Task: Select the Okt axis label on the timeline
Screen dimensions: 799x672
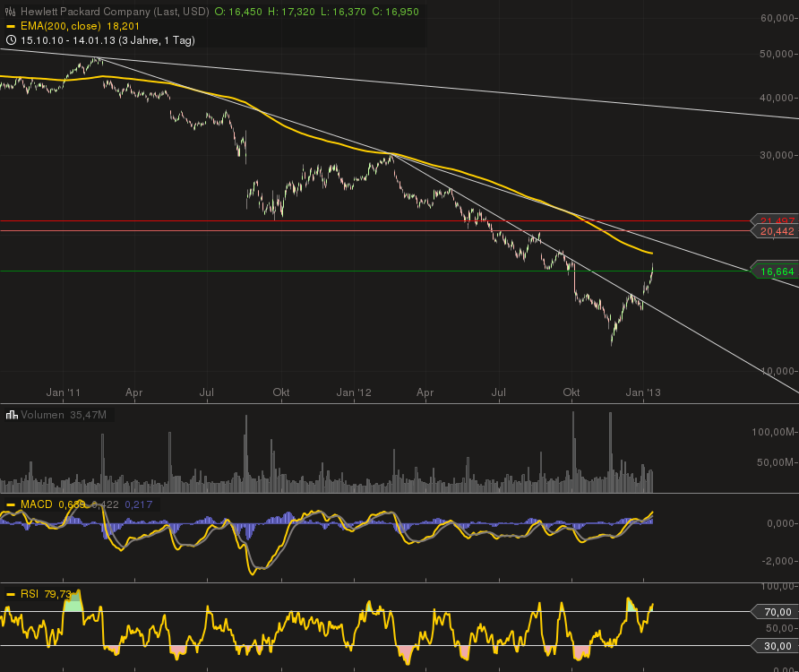Action: 571,392
